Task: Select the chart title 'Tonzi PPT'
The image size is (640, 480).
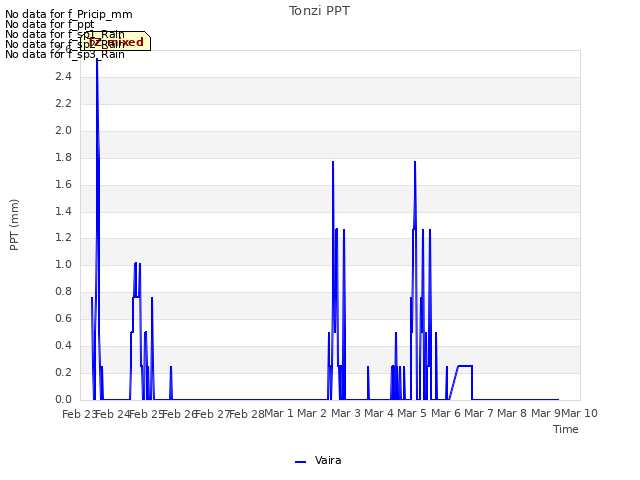Action: point(319,11)
